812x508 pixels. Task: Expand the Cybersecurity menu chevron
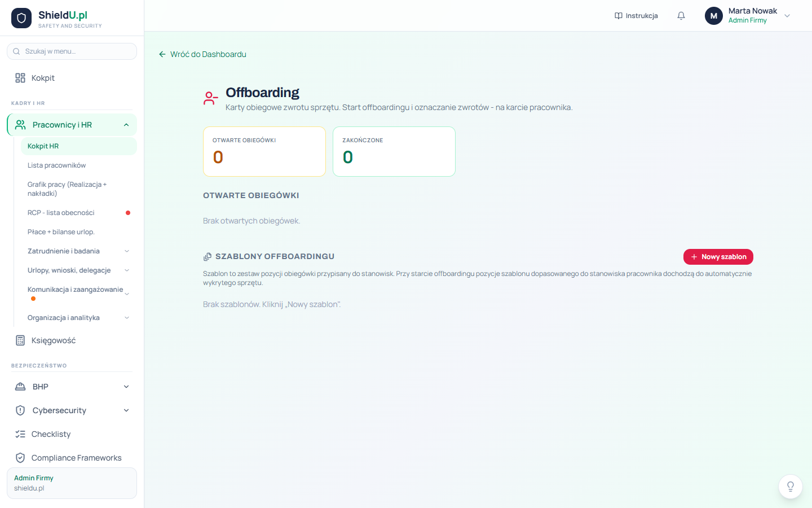126,410
